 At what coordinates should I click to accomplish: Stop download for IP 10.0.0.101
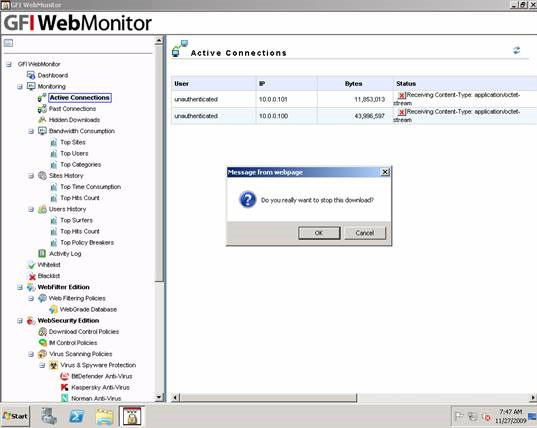pos(402,95)
